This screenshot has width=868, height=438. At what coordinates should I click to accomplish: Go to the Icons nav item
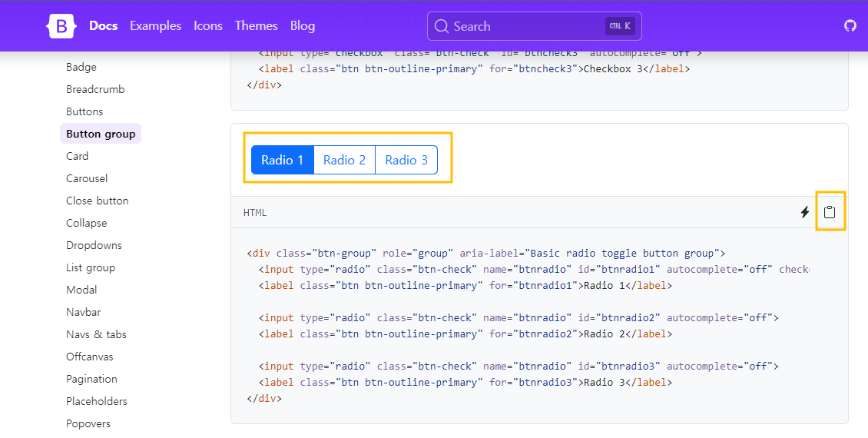click(208, 25)
